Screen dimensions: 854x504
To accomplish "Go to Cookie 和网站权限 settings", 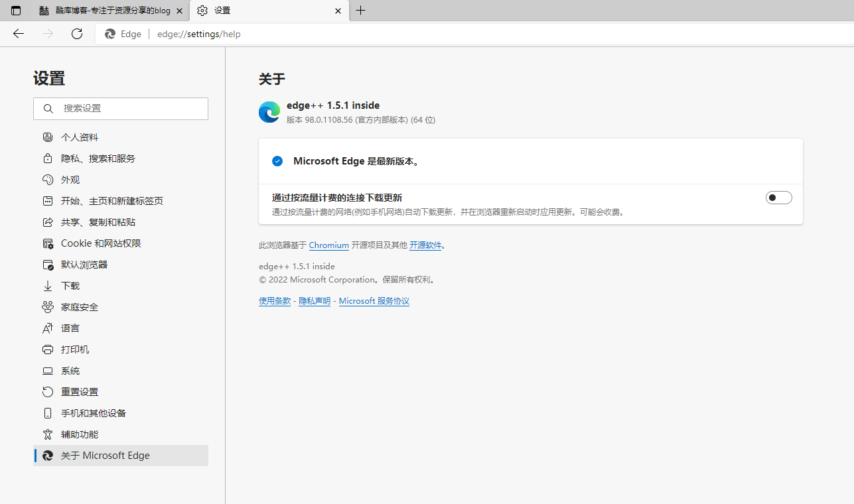I will [100, 243].
